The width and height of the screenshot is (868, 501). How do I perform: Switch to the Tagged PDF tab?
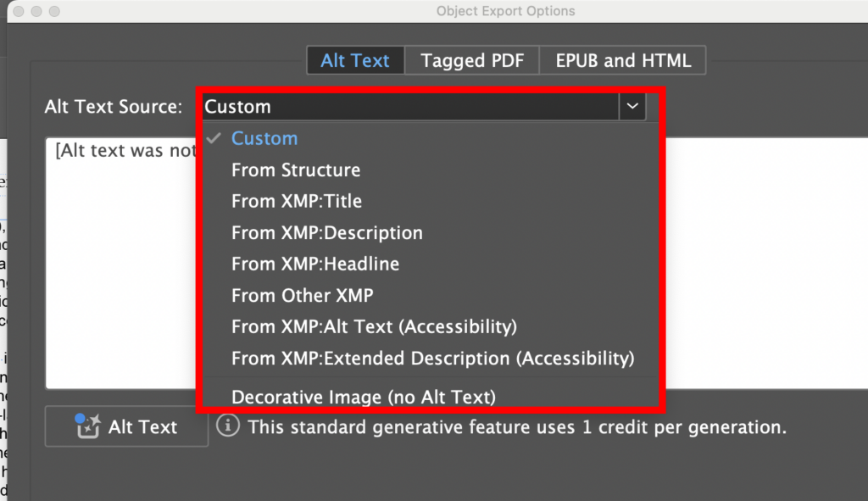coord(471,60)
